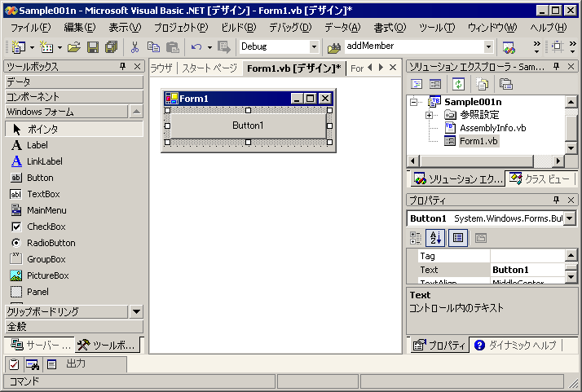Click the Find in Files icon beside addMember
Viewport: 582px width, 392px height.
coord(334,47)
